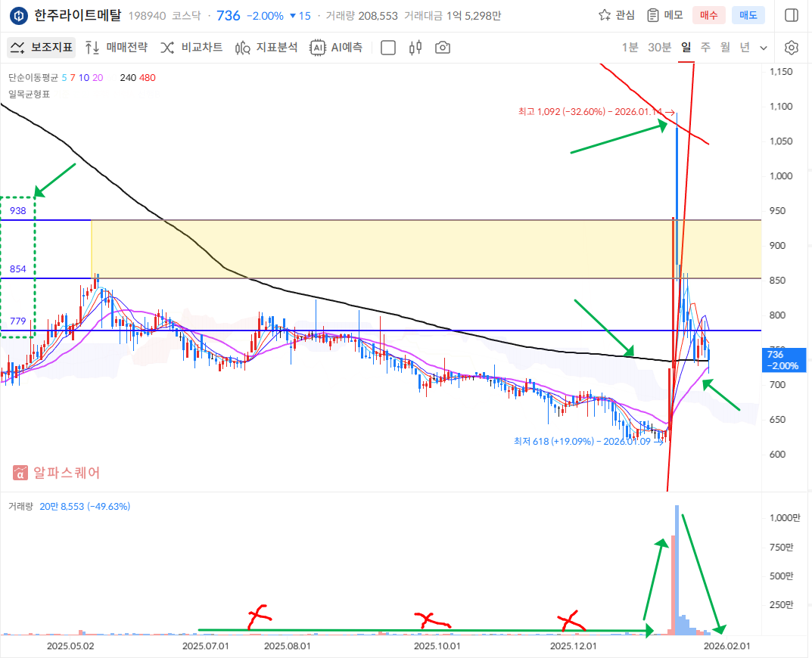Open the 보조지표 indicators menu

[x=42, y=48]
